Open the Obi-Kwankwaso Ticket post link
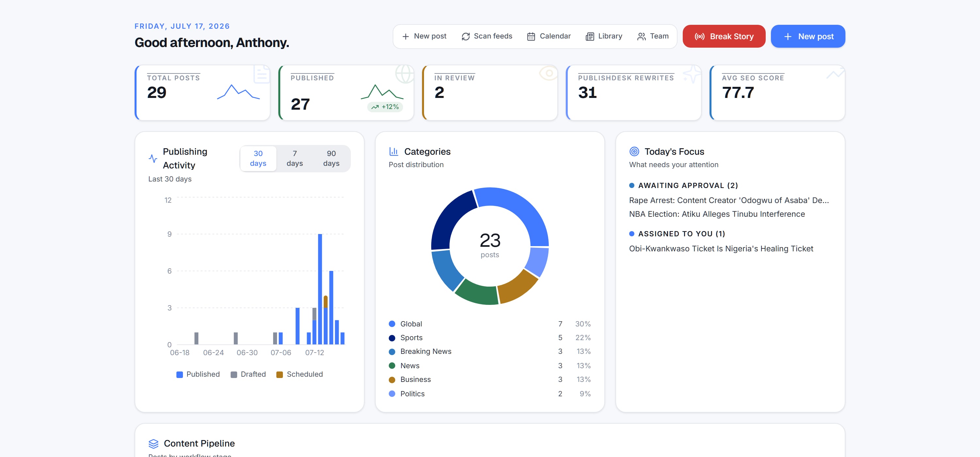The height and width of the screenshot is (457, 980). pos(721,248)
